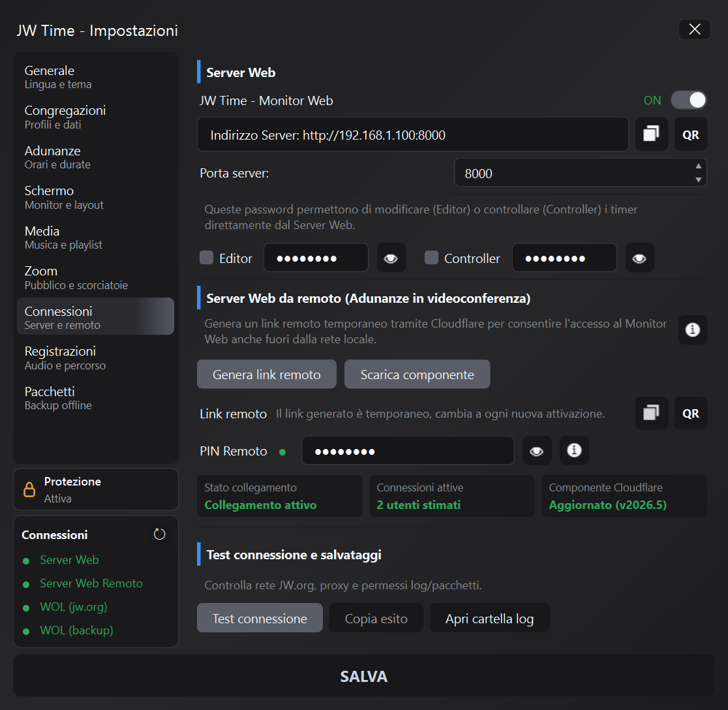Show QR code for server address

(690, 134)
